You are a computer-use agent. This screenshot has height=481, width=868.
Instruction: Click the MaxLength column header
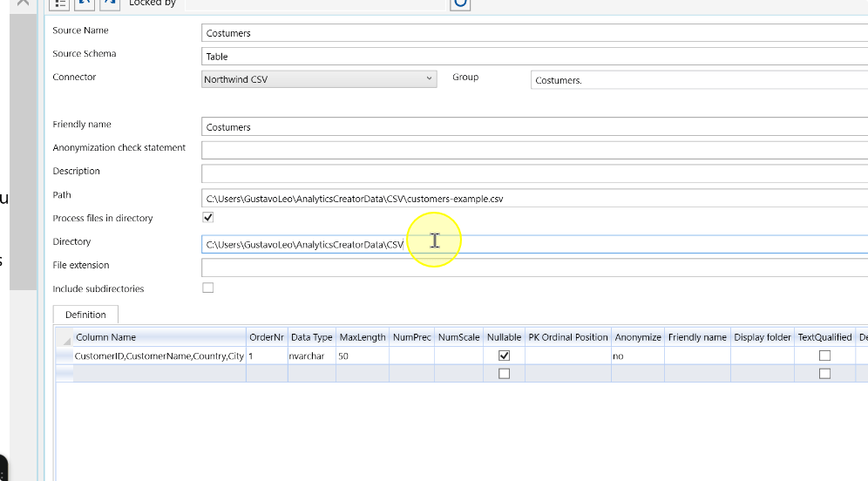(x=363, y=337)
